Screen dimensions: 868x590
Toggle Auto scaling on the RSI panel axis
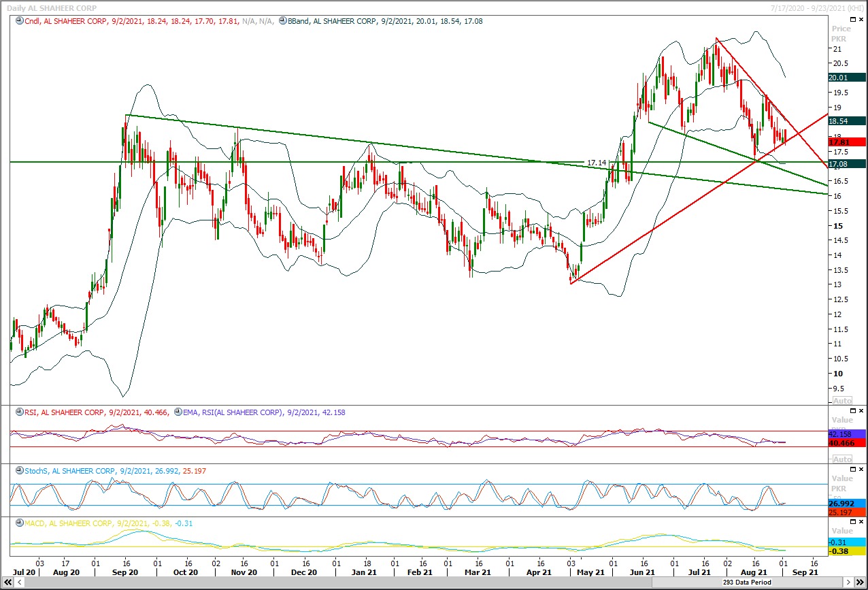841,459
